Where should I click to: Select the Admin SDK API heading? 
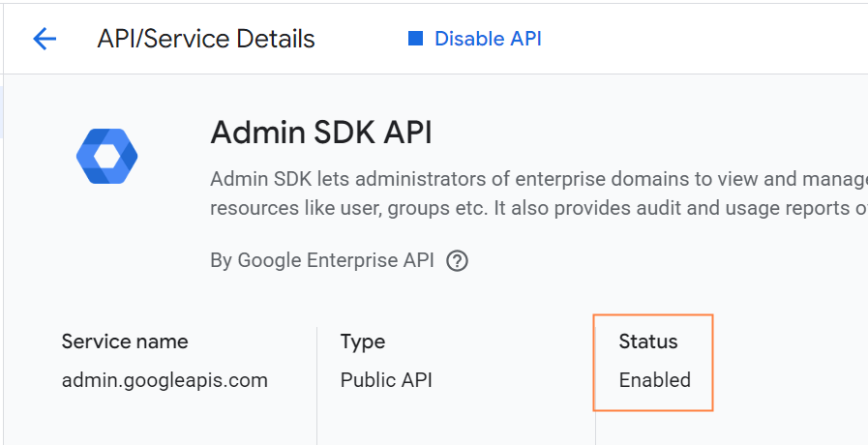click(320, 133)
